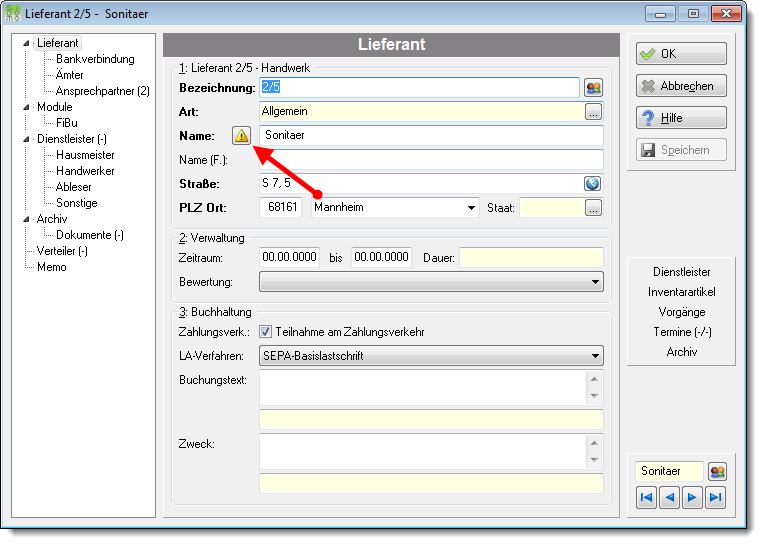Click the globe map icon in Straße field
This screenshot has height=544, width=762.
click(x=592, y=184)
